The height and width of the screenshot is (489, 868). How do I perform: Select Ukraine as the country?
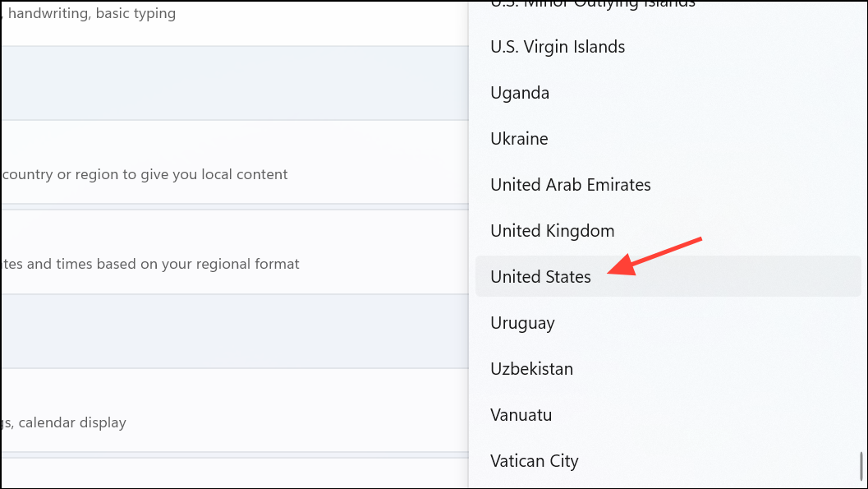click(519, 139)
